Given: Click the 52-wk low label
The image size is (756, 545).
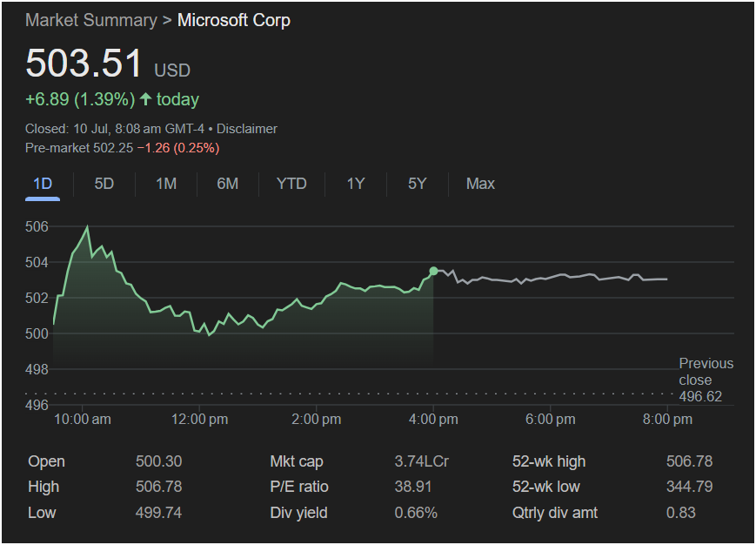Looking at the screenshot, I should point(545,487).
